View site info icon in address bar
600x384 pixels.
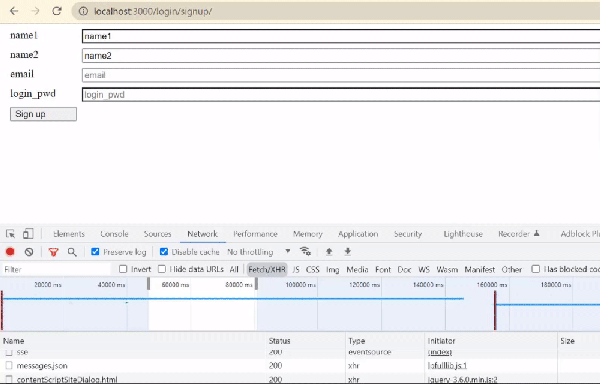pyautogui.click(x=83, y=11)
